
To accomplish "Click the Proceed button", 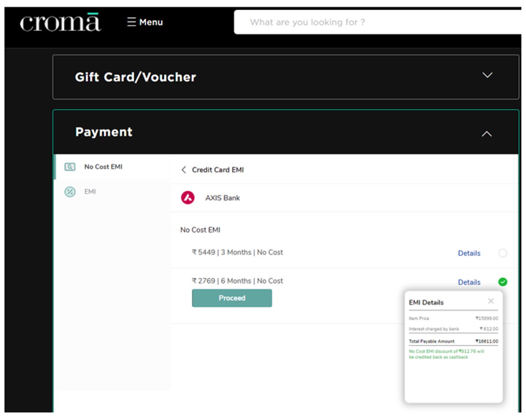I will (232, 298).
